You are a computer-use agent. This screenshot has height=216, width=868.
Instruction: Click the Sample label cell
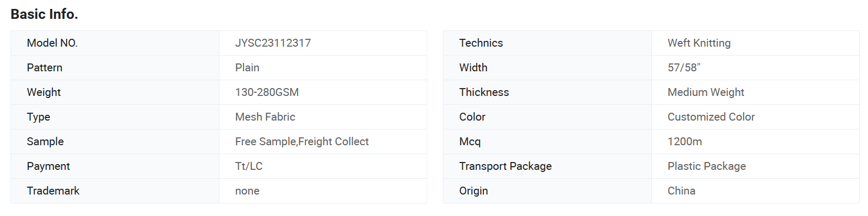pos(115,142)
